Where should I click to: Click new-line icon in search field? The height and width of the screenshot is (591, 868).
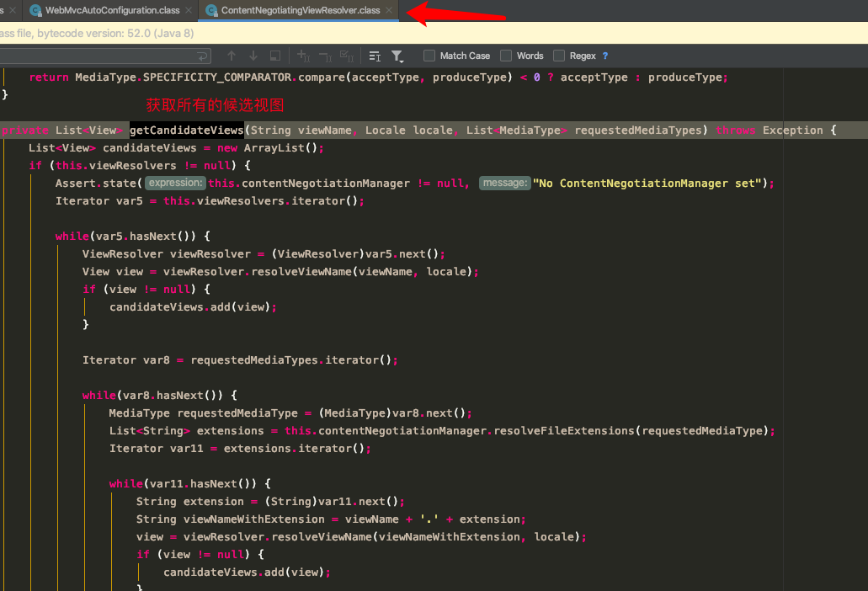[x=203, y=56]
